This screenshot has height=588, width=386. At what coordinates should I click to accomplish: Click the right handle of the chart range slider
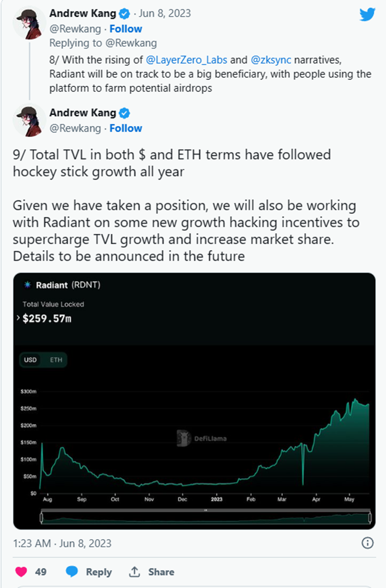(x=370, y=517)
